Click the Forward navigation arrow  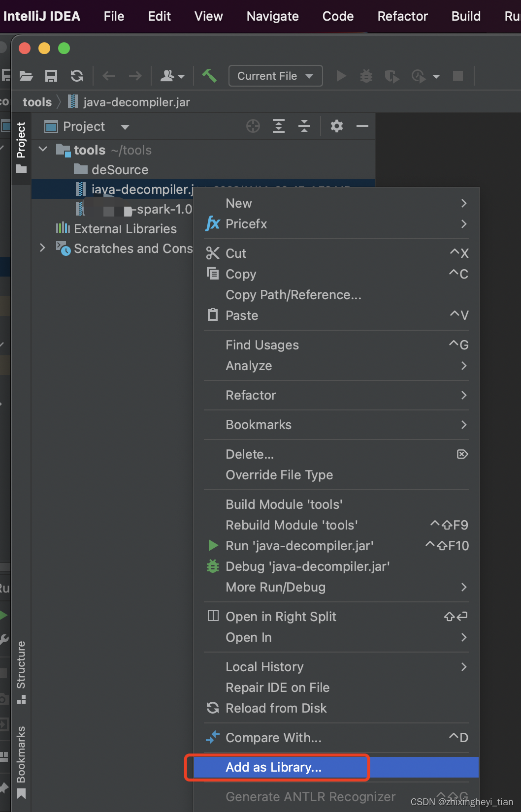pyautogui.click(x=135, y=76)
